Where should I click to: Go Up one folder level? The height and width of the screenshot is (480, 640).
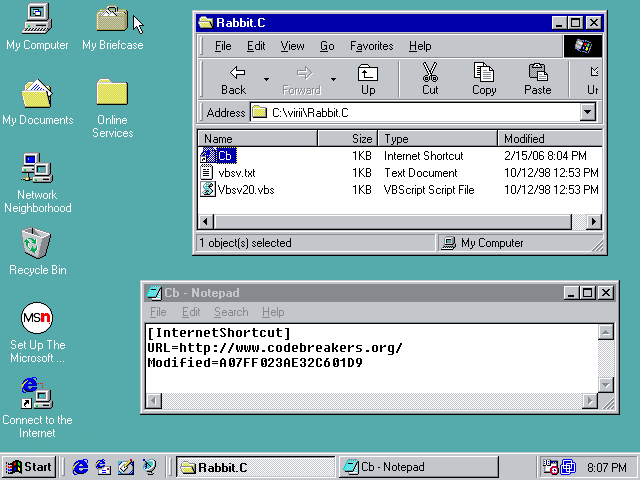(x=368, y=80)
